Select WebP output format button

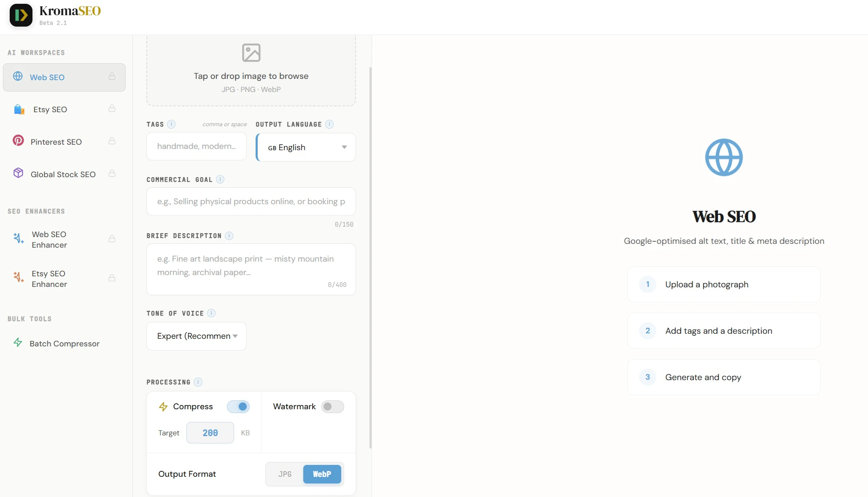point(322,474)
